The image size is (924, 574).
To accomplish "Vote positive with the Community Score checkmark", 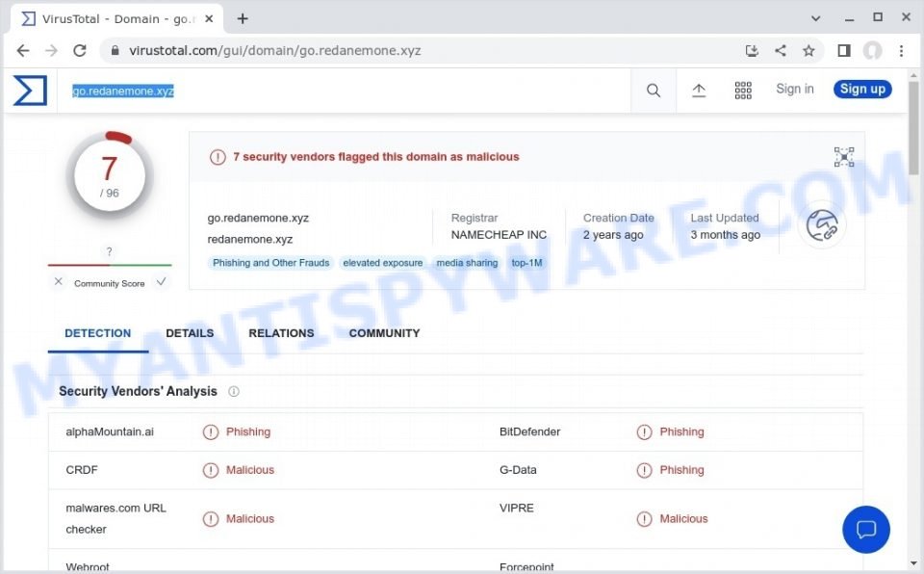I will click(x=161, y=281).
